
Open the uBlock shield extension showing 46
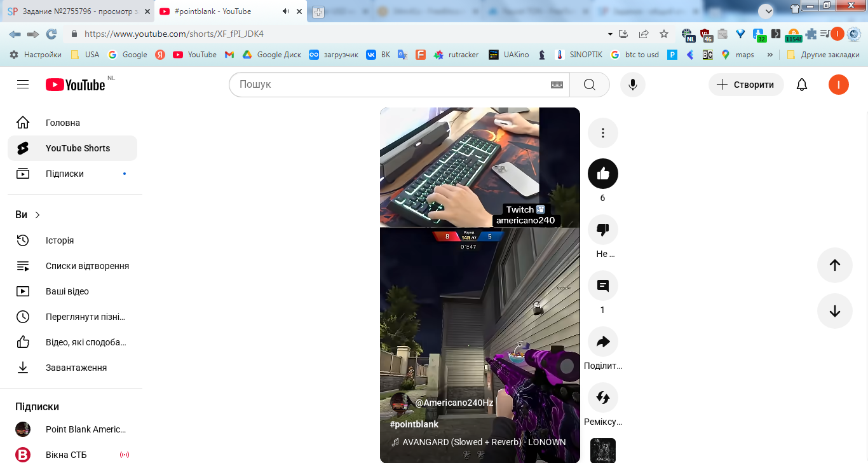click(x=706, y=34)
